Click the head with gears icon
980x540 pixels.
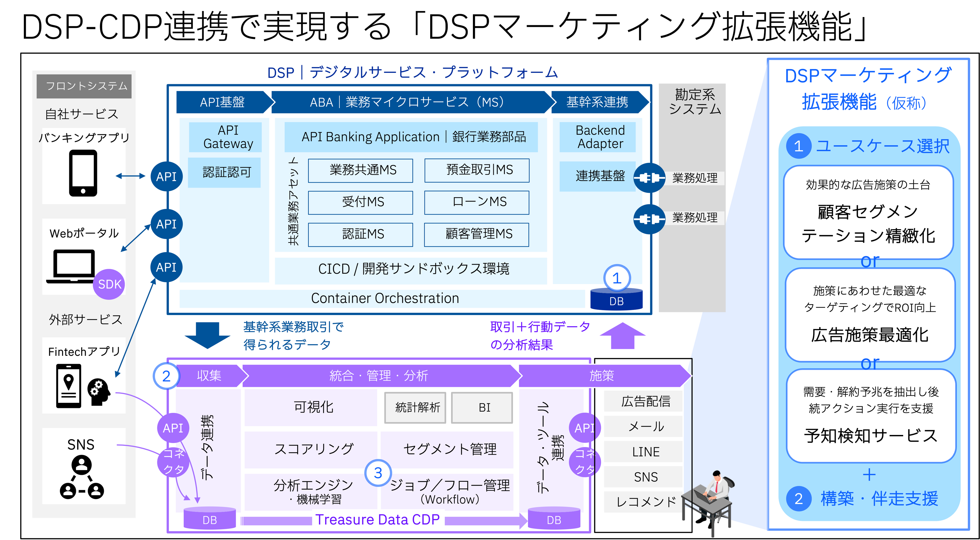(99, 392)
